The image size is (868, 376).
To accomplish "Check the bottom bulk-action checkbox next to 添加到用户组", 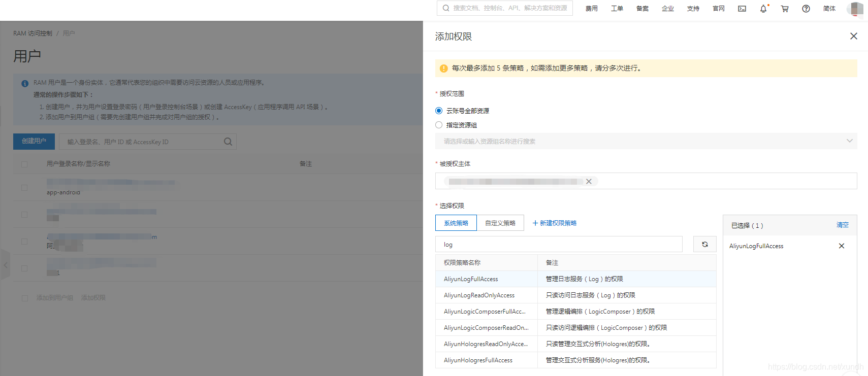I will pos(24,298).
